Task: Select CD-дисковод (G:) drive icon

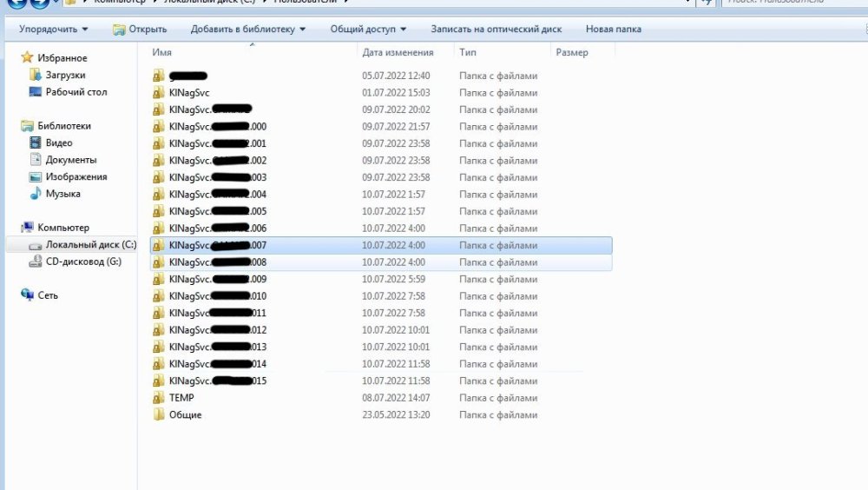Action: 36,262
